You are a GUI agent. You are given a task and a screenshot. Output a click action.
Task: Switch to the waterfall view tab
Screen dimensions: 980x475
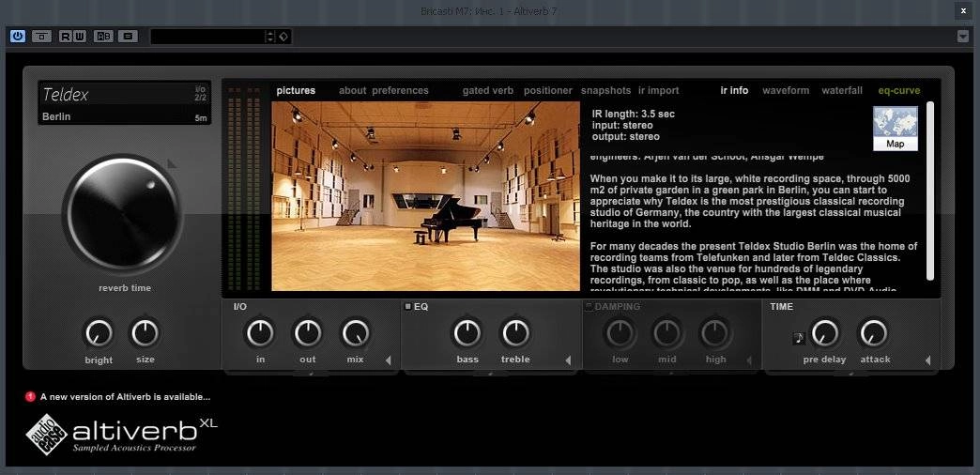click(x=842, y=91)
